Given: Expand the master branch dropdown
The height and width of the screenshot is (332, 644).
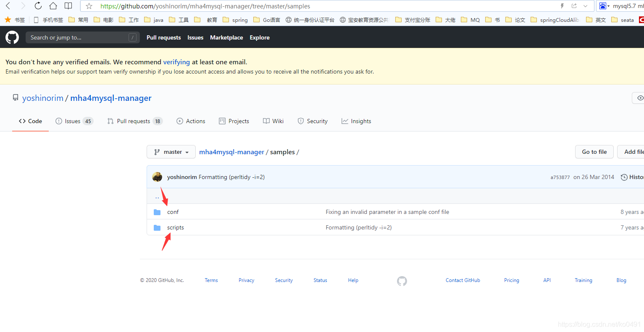Looking at the screenshot, I should click(x=171, y=152).
